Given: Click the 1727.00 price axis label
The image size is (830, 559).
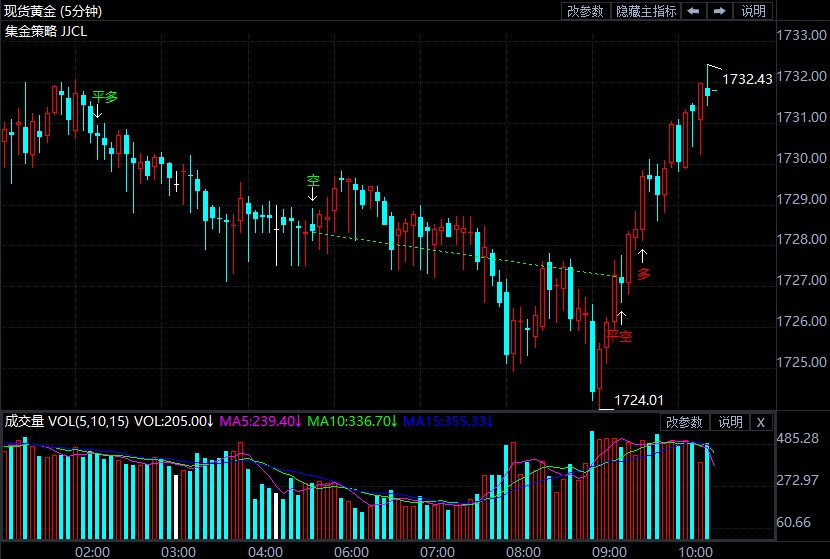Looking at the screenshot, I should 801,280.
